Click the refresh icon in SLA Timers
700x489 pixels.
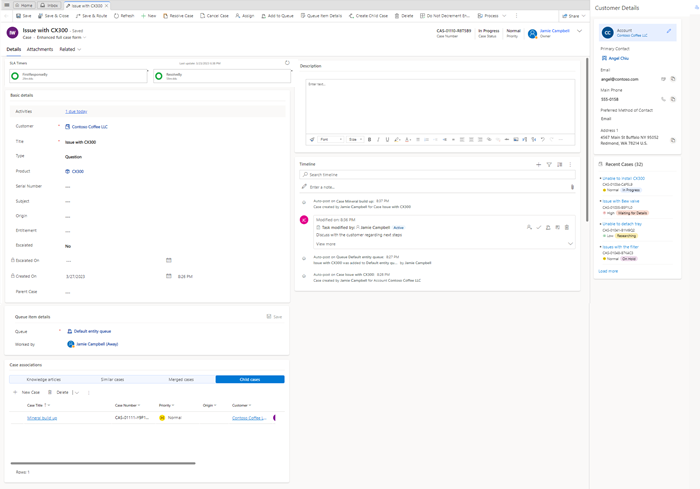pyautogui.click(x=287, y=63)
